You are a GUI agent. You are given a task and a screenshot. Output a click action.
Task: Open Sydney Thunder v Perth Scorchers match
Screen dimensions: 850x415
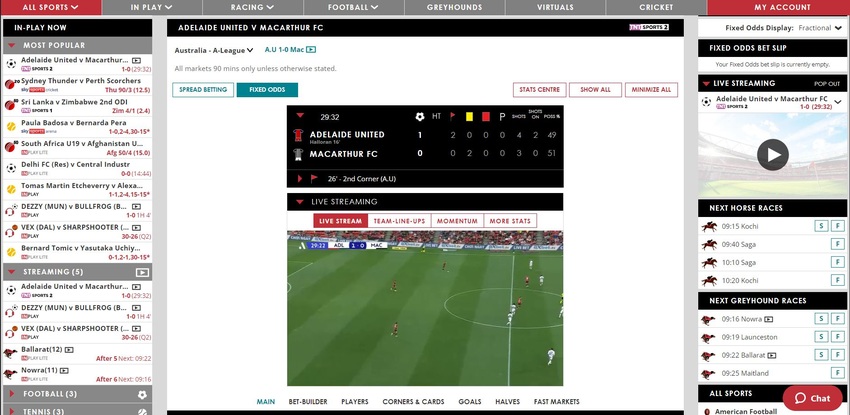[x=78, y=85]
